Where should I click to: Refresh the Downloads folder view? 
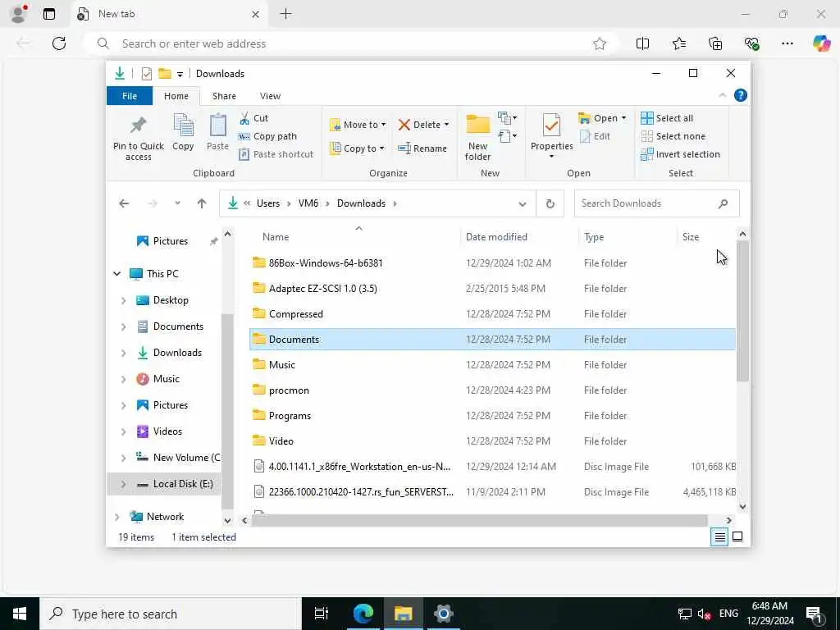[x=550, y=203]
